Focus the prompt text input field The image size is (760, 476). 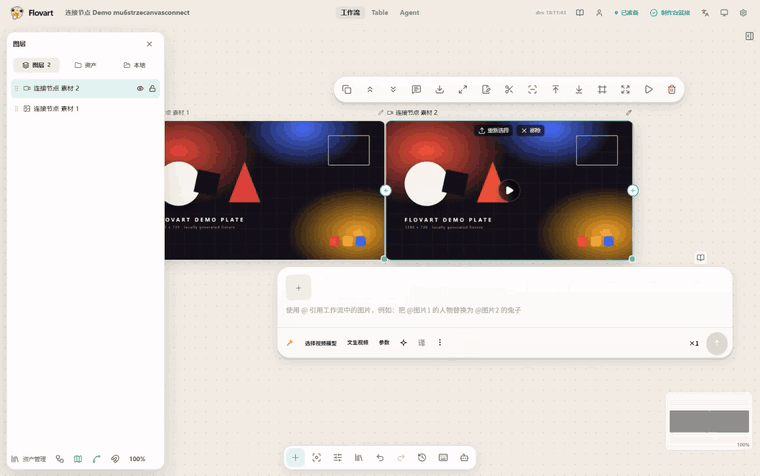505,310
